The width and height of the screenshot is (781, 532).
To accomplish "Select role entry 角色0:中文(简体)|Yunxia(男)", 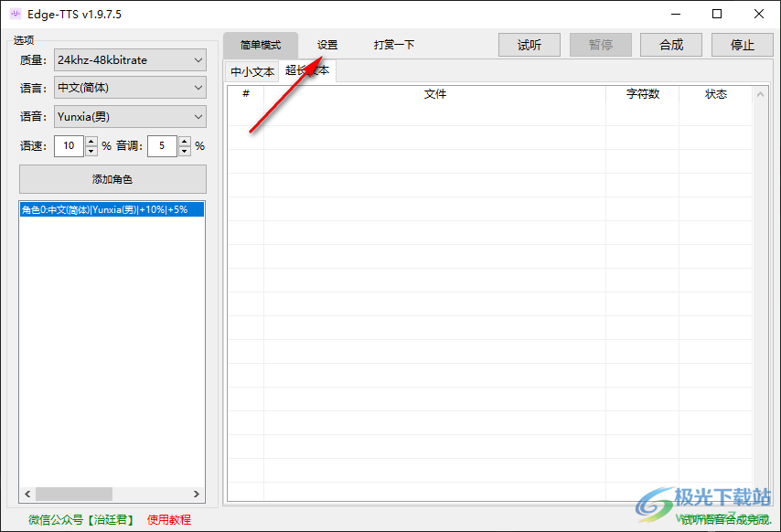I will tap(112, 209).
